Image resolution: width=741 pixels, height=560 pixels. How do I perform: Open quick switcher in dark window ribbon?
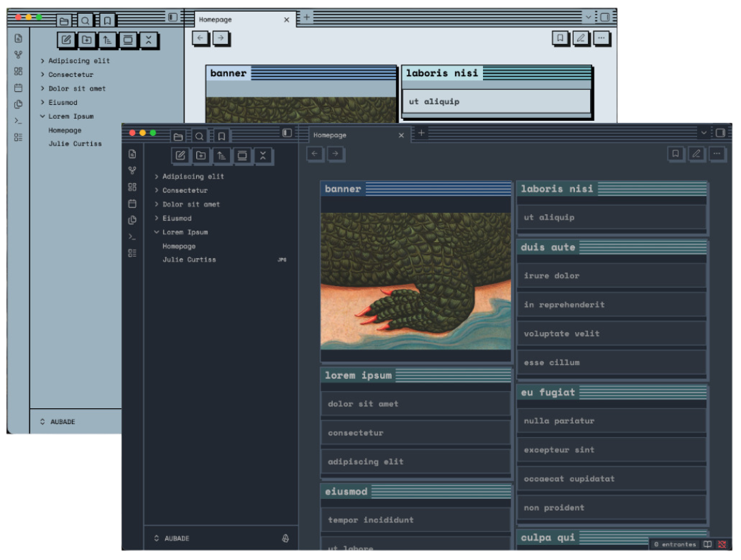[132, 154]
